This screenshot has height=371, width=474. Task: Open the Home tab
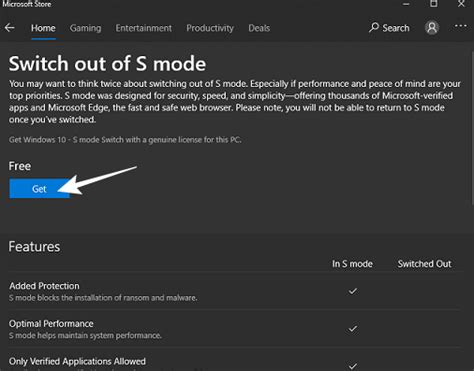(x=43, y=28)
